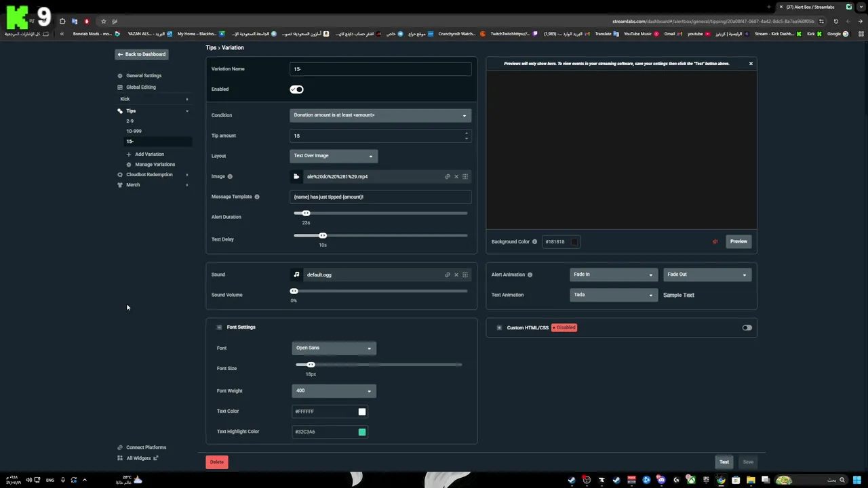Click the Tips breadcrumb link
This screenshot has width=868, height=488.
click(211, 47)
